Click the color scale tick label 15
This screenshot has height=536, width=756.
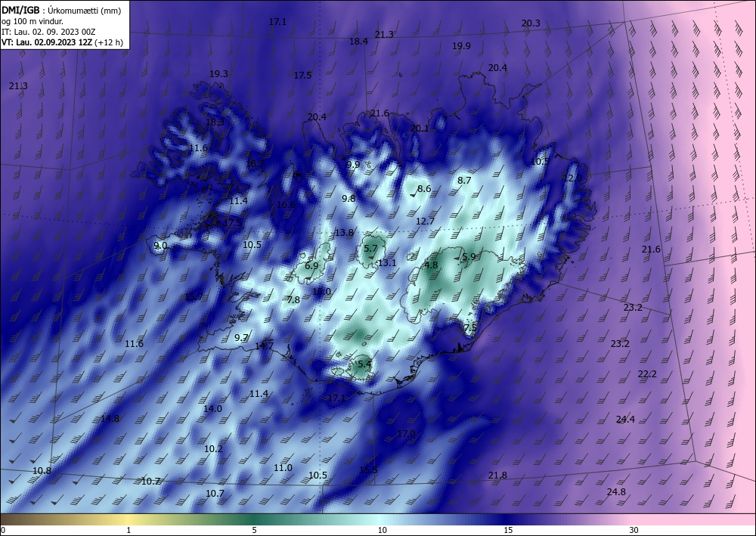tap(508, 531)
